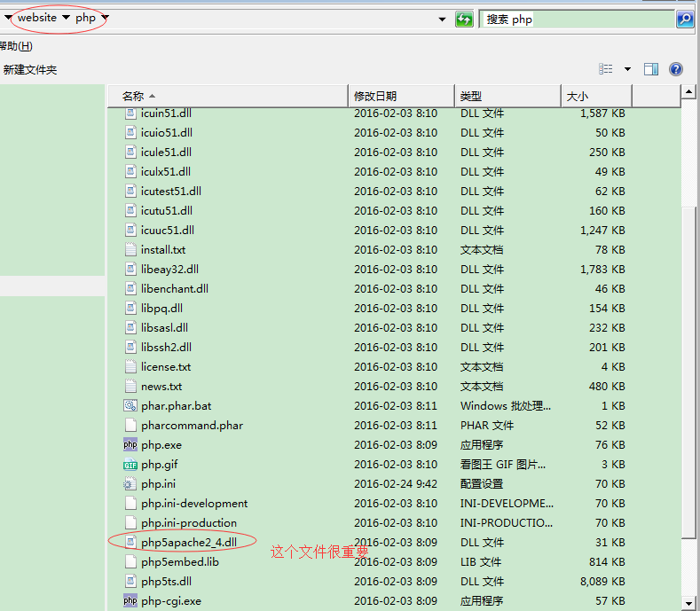700x611 pixels.
Task: Select icuin51.dll file icon
Action: click(x=130, y=114)
